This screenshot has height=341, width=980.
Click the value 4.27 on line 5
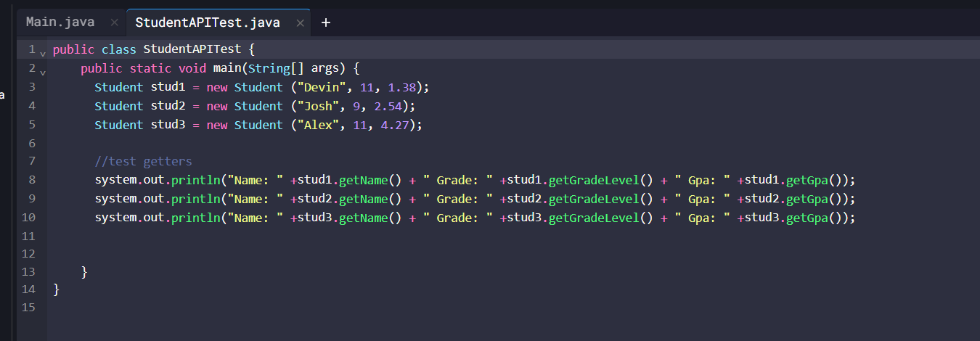(396, 125)
